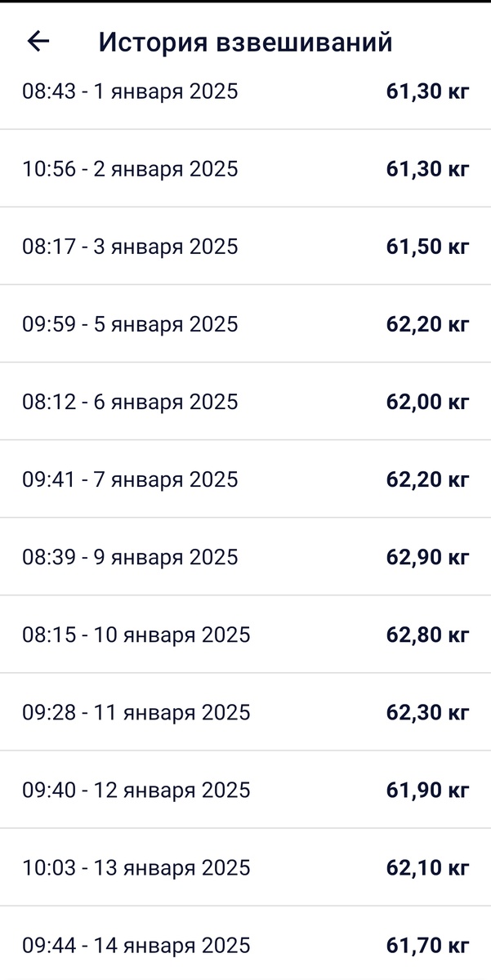Select the weight entry for 1 января 2025
The image size is (491, 980).
click(245, 91)
